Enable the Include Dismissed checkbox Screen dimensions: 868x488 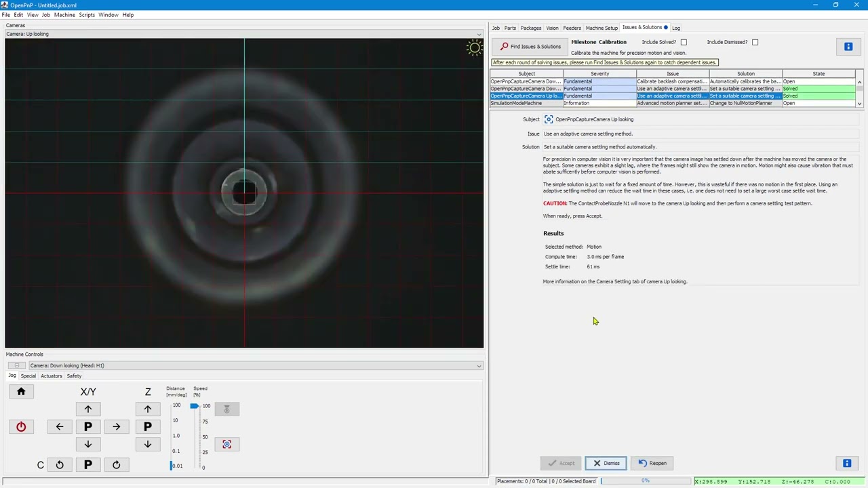pyautogui.click(x=755, y=42)
